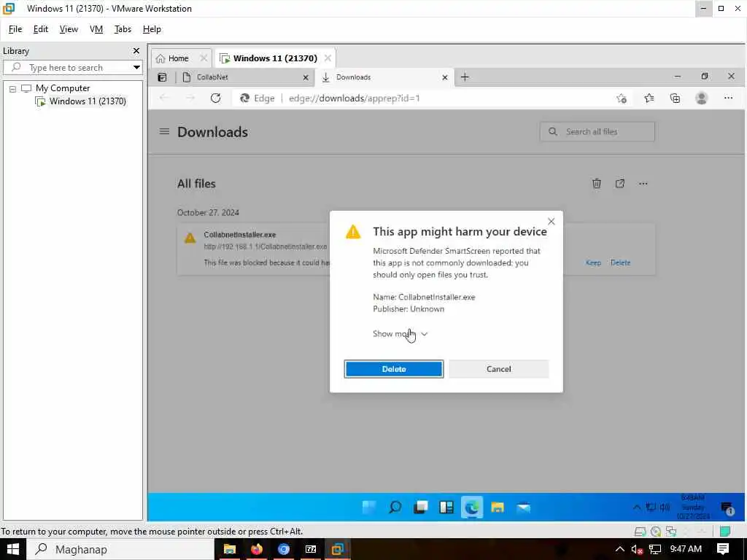Open a new Edge tab with plus
Image resolution: width=747 pixels, height=560 pixels.
tap(465, 77)
